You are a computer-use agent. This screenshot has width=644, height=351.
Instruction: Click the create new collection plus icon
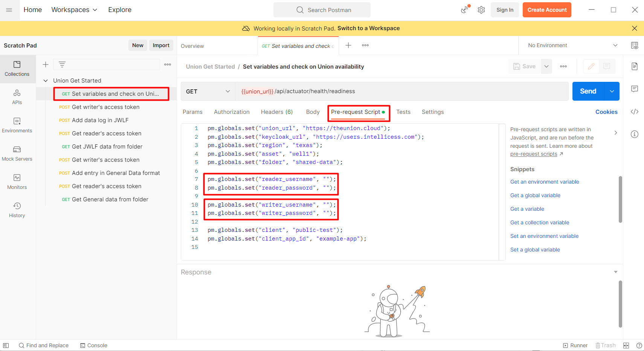click(x=46, y=64)
